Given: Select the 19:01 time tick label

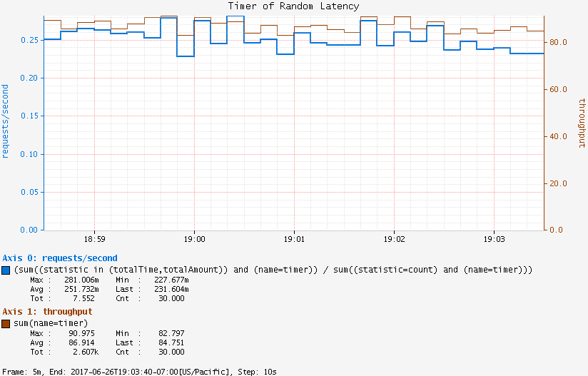Looking at the screenshot, I should 294,240.
